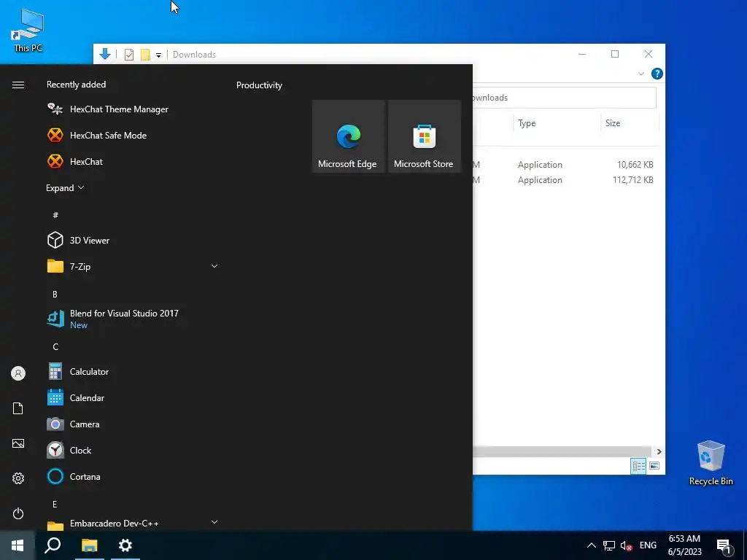The height and width of the screenshot is (560, 747).
Task: Open Calculator from app list
Action: [x=133, y=372]
